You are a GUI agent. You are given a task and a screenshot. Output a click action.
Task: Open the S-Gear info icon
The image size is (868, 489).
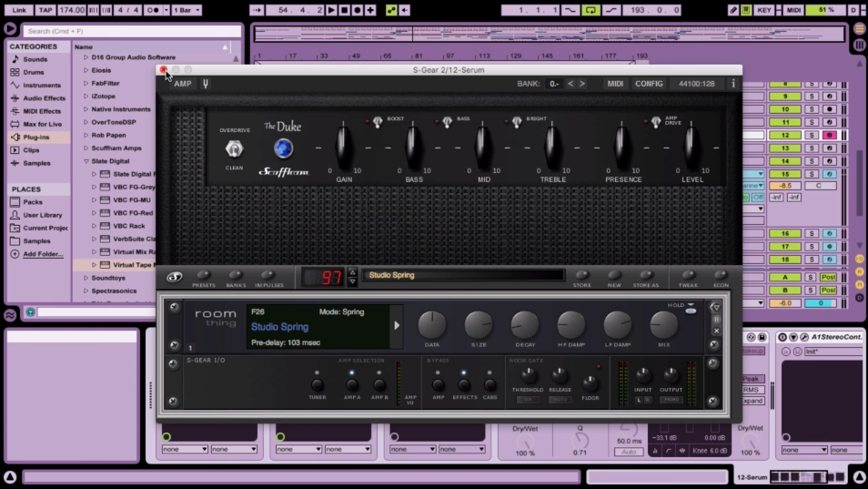[733, 84]
